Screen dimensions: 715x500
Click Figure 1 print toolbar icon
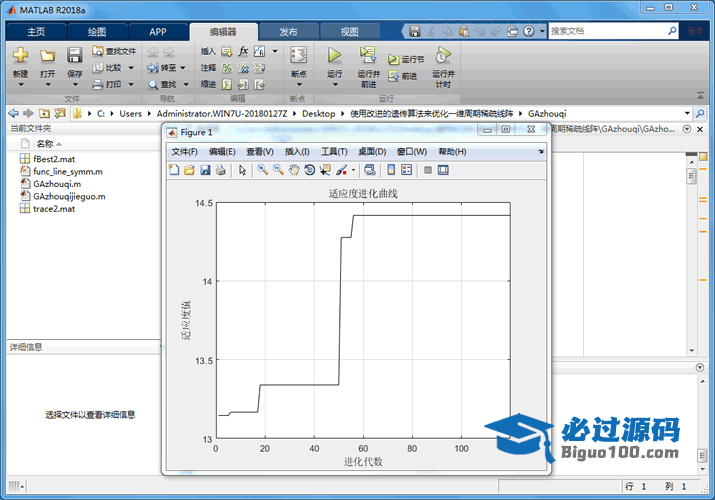tap(221, 170)
